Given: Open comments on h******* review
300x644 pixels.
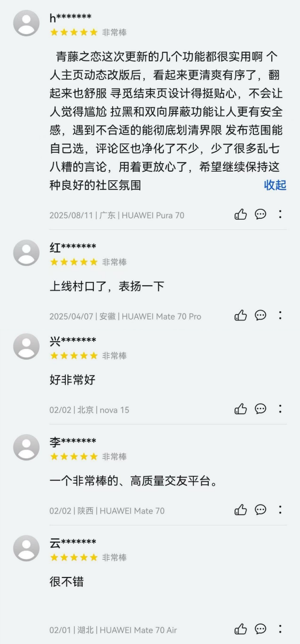Looking at the screenshot, I should click(x=260, y=214).
